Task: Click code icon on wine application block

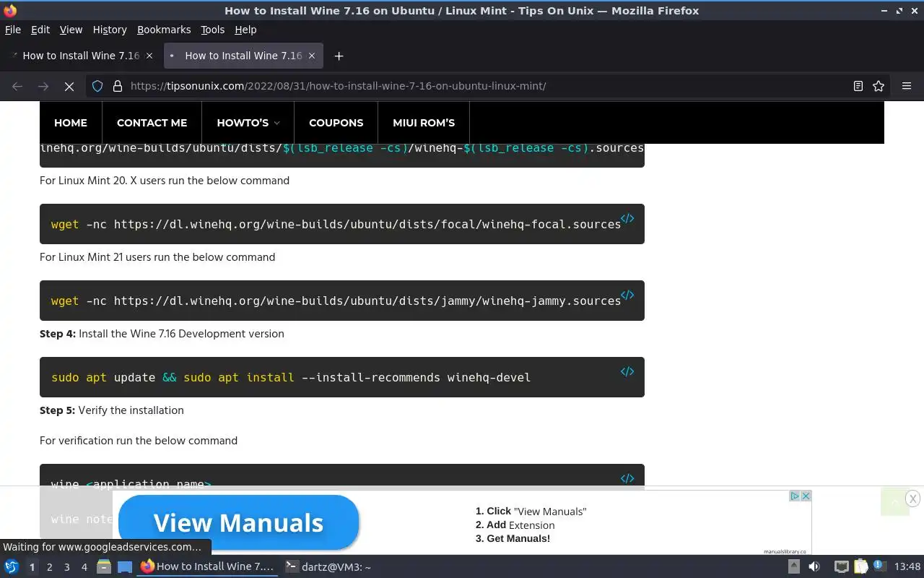Action: (x=627, y=478)
